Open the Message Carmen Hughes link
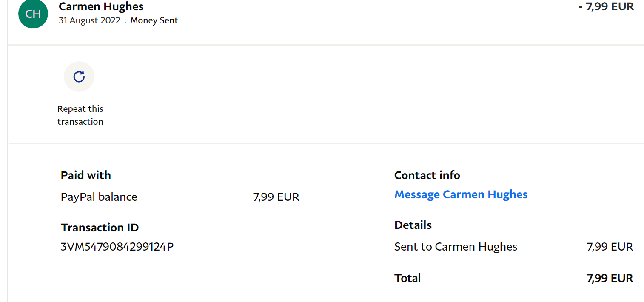 pos(461,194)
